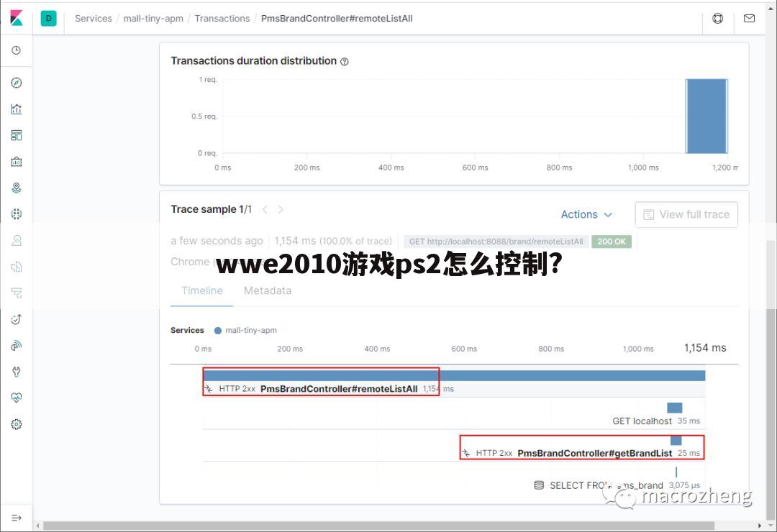Open Stack Monitoring heart icon in sidebar

tap(17, 398)
